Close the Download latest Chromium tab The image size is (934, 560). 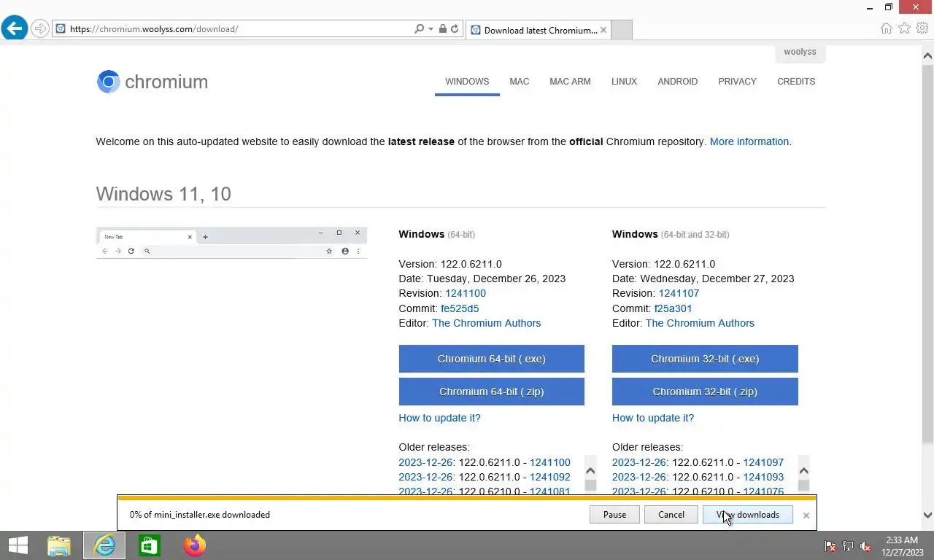(603, 30)
